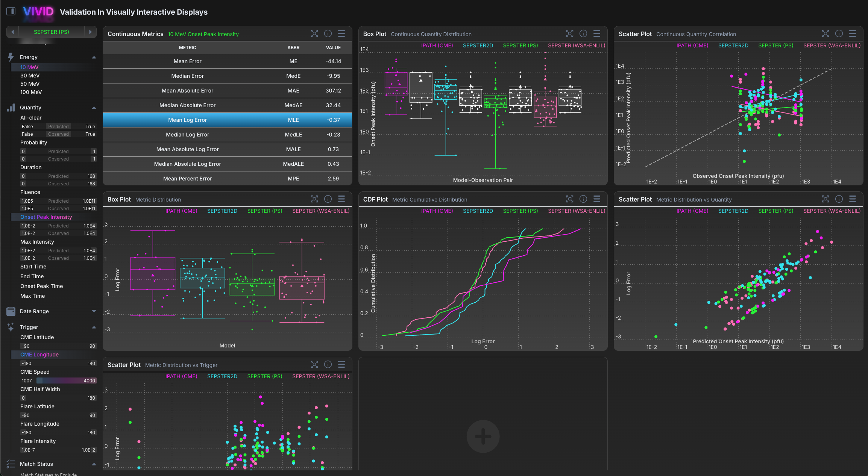Adjust CME Half Width range slider
Screen dimensions: 868x476
tap(58, 398)
